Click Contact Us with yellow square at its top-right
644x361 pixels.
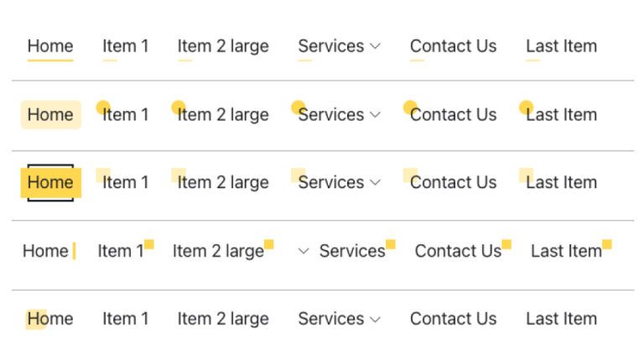pos(458,251)
